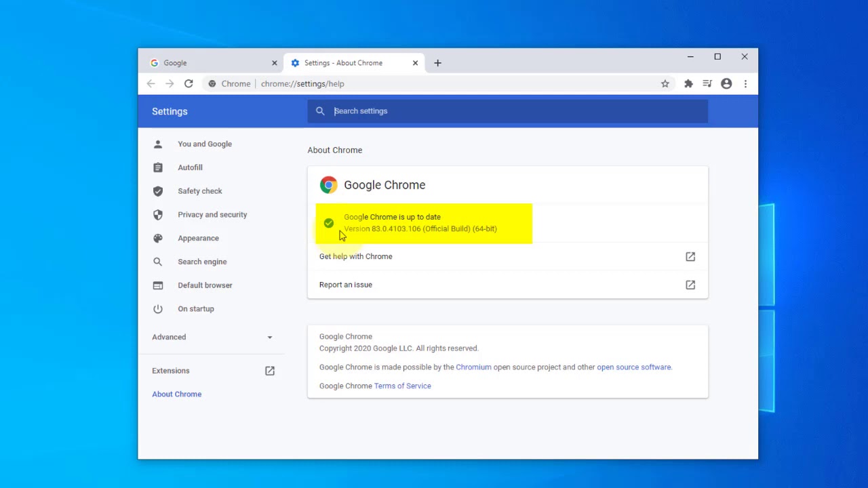The image size is (868, 488).
Task: Click the Default browser window icon
Action: [x=158, y=285]
